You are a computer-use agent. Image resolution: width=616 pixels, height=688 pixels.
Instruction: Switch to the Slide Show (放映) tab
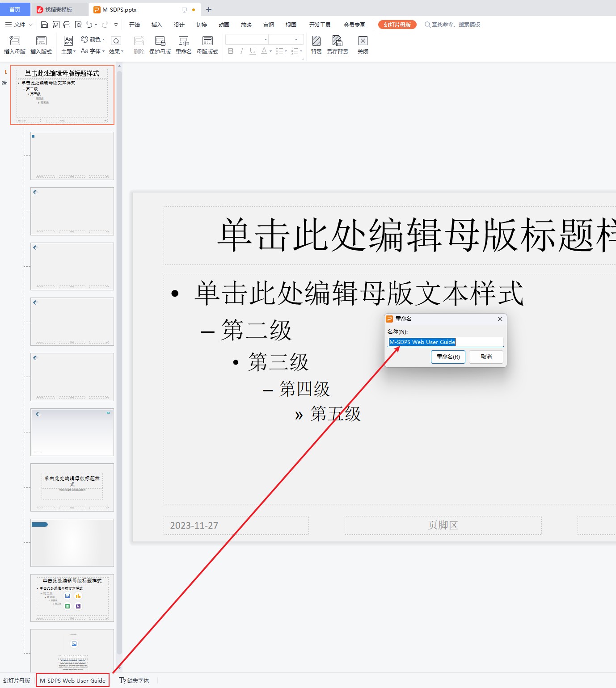[x=246, y=25]
